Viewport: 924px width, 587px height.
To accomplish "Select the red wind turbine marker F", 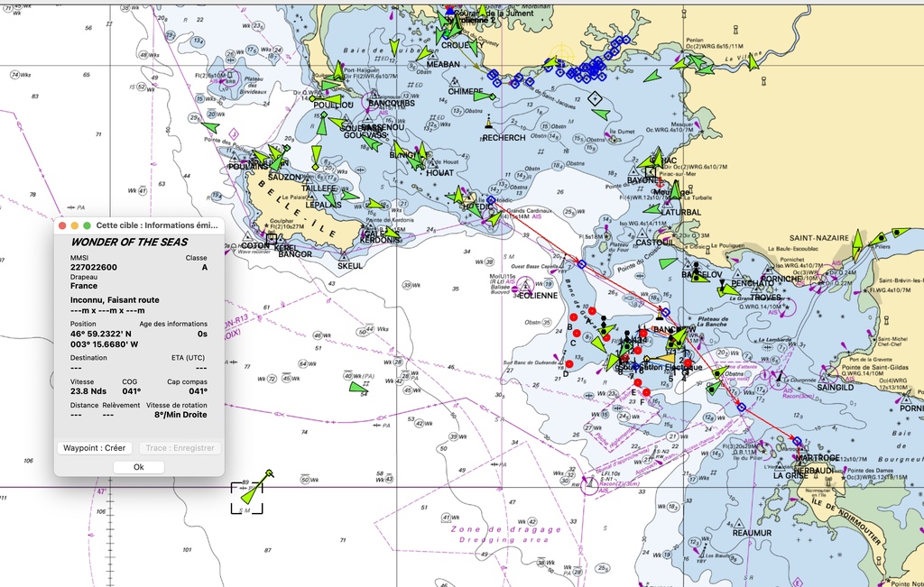I will pyautogui.click(x=646, y=392).
